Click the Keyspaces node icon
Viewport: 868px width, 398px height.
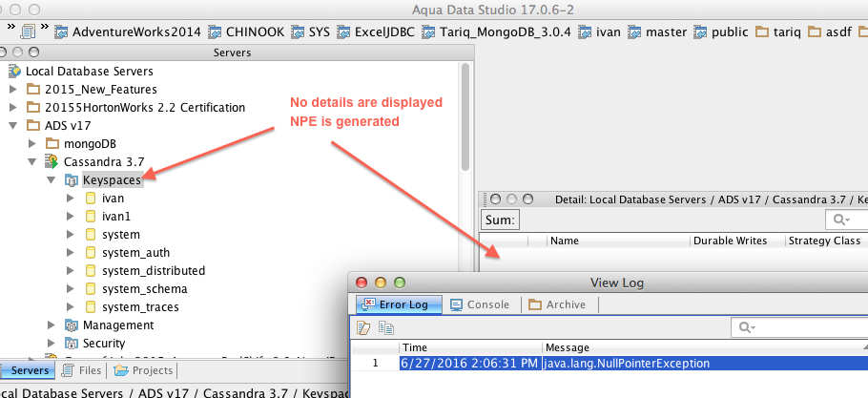(x=72, y=179)
